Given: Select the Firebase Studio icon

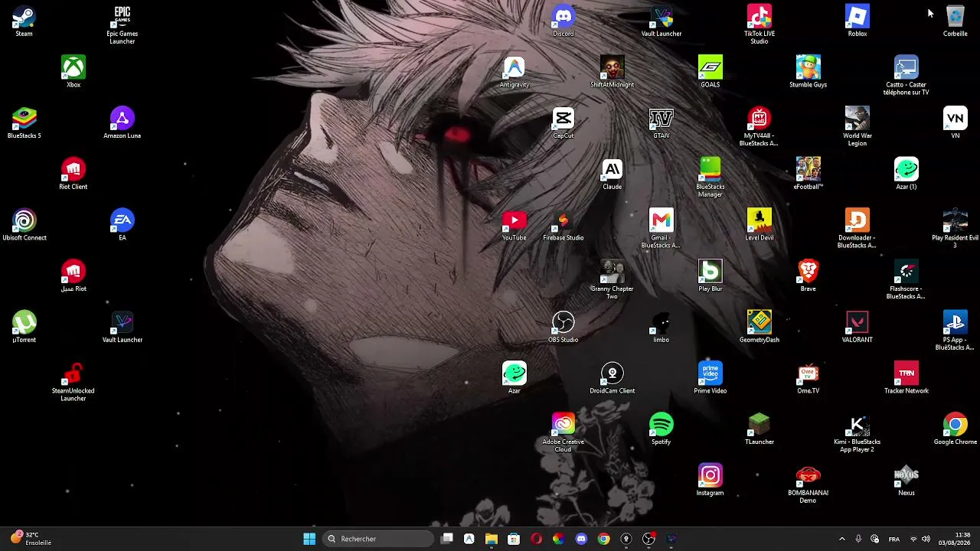Looking at the screenshot, I should [x=563, y=225].
